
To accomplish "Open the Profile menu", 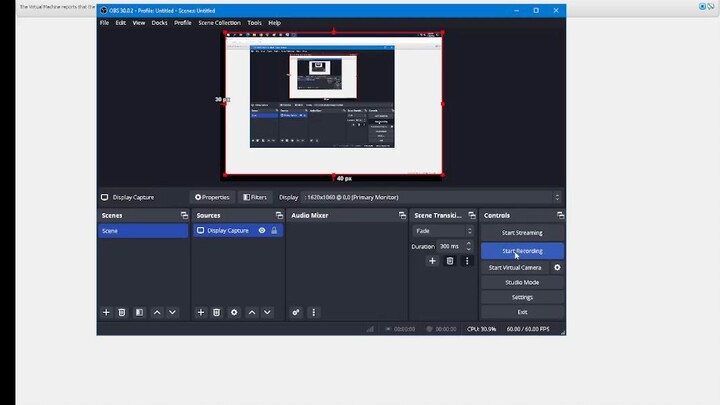I will (x=183, y=22).
